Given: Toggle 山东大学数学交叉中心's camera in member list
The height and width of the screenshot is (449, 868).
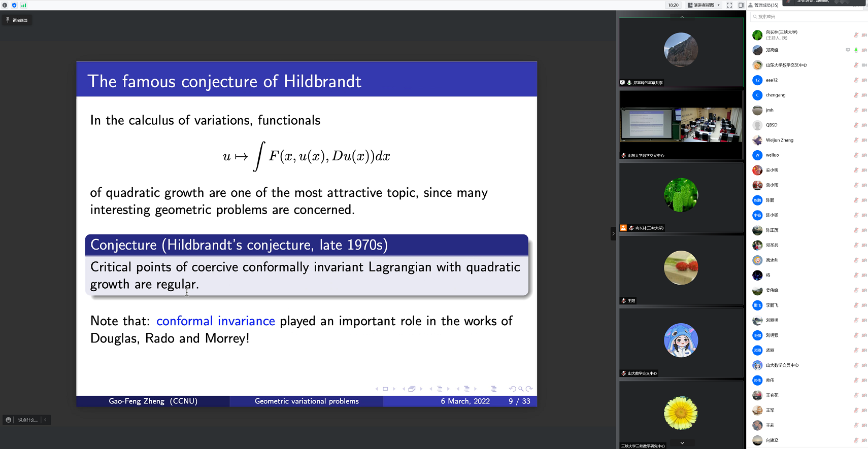Looking at the screenshot, I should point(864,65).
